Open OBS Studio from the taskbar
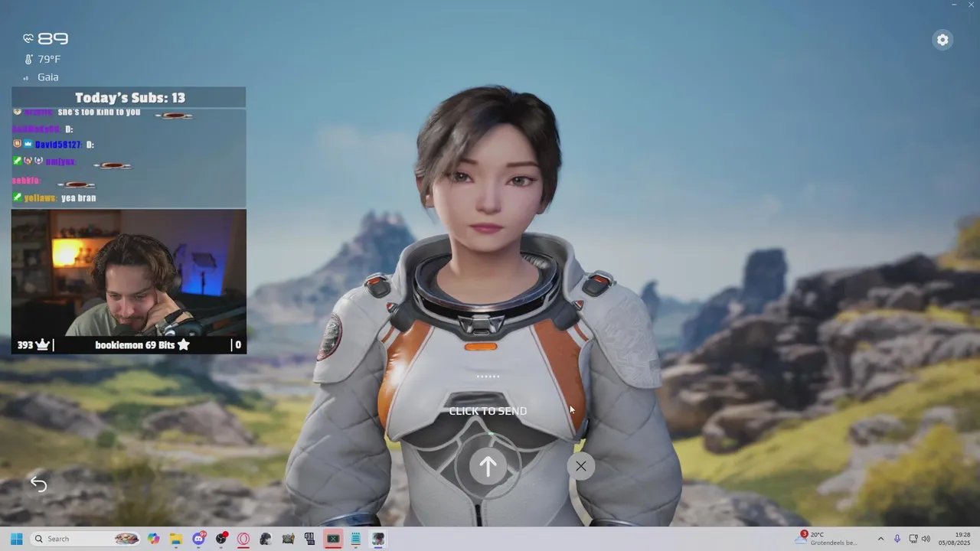This screenshot has width=980, height=551. point(221,539)
